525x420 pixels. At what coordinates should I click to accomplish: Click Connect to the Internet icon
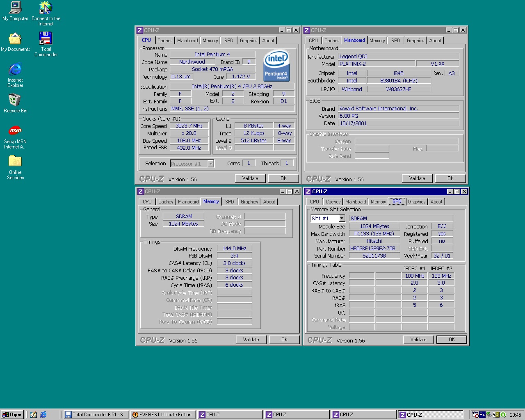[46, 8]
